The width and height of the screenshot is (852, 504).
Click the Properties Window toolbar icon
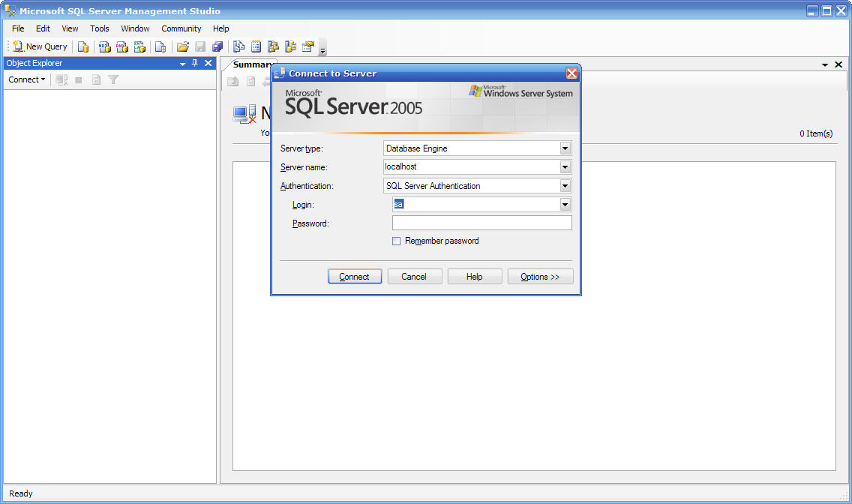pos(308,46)
